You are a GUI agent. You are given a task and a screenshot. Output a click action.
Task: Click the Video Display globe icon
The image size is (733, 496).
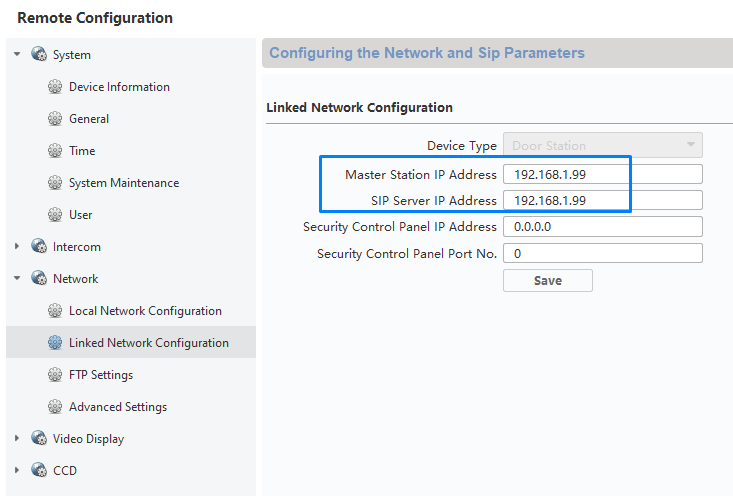tap(39, 438)
